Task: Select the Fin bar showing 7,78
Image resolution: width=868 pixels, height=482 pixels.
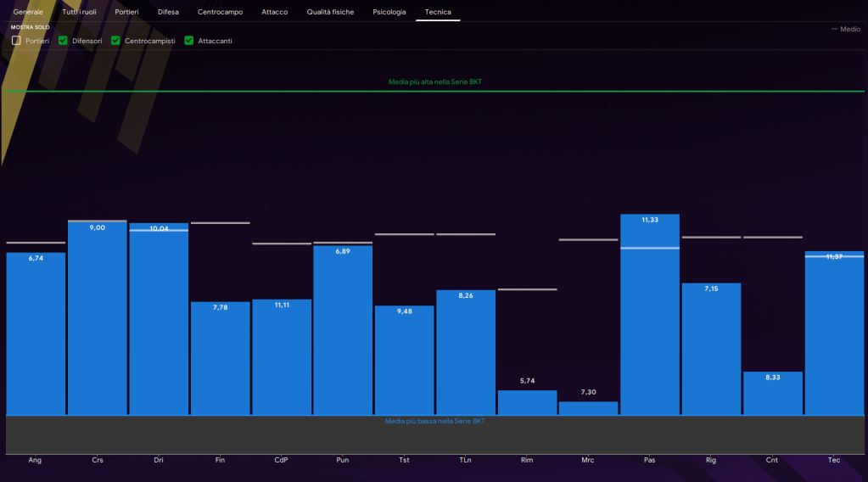Action: [x=221, y=358]
